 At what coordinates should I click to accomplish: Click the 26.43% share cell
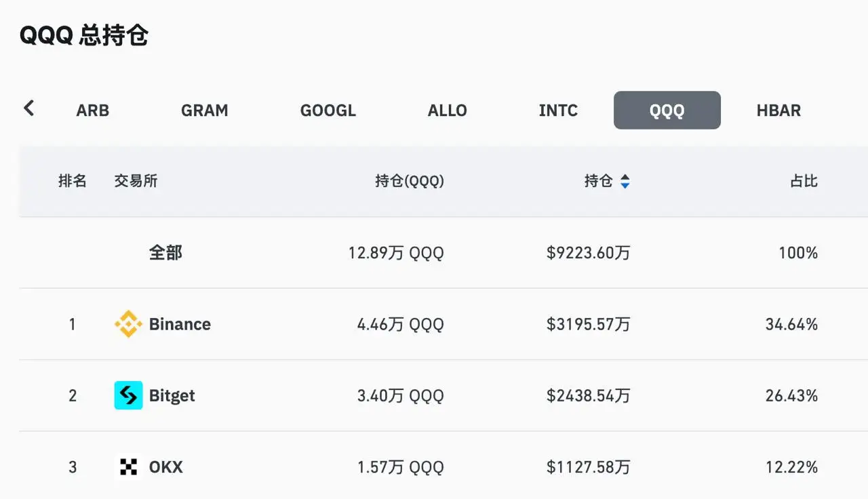pyautogui.click(x=791, y=395)
